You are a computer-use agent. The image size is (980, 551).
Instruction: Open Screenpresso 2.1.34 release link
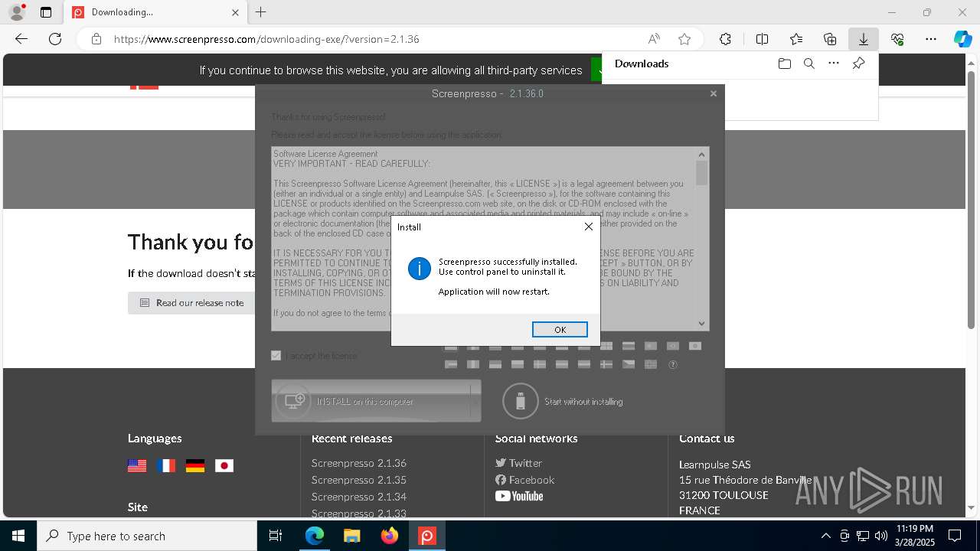358,497
